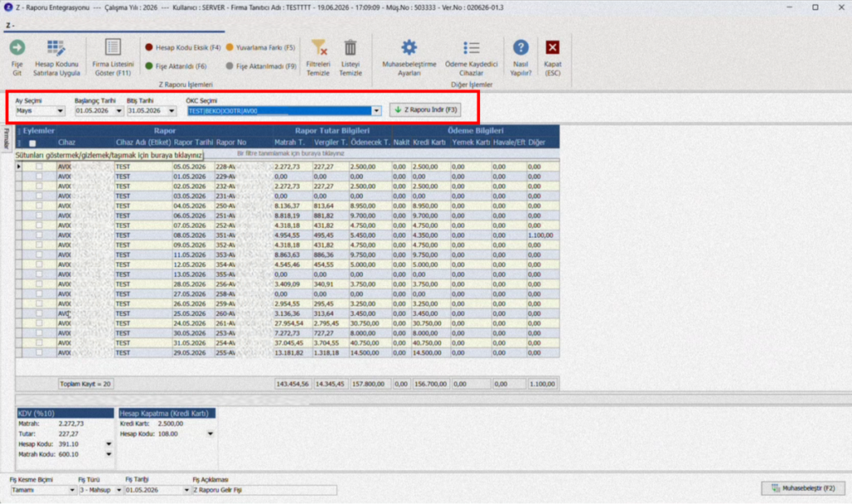Check the row dated 13.05.2026
The height and width of the screenshot is (504, 852).
click(x=39, y=274)
